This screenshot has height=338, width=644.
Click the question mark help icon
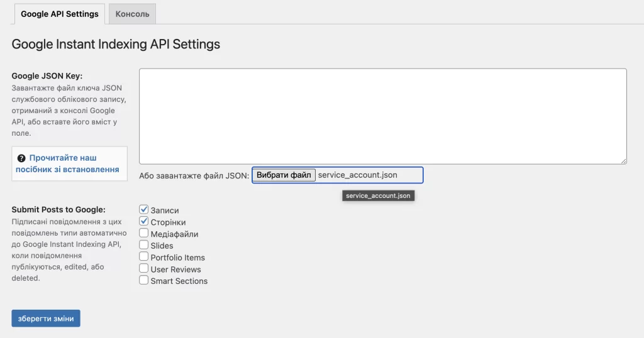coord(21,158)
